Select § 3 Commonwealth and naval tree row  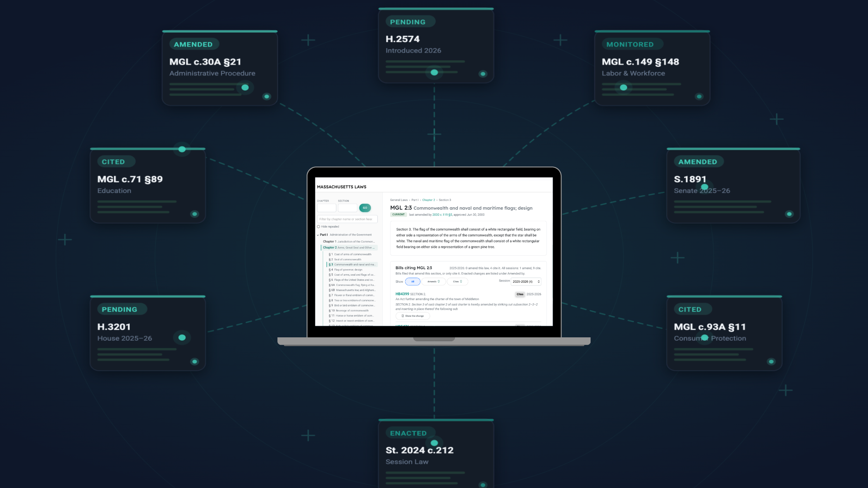pos(352,265)
